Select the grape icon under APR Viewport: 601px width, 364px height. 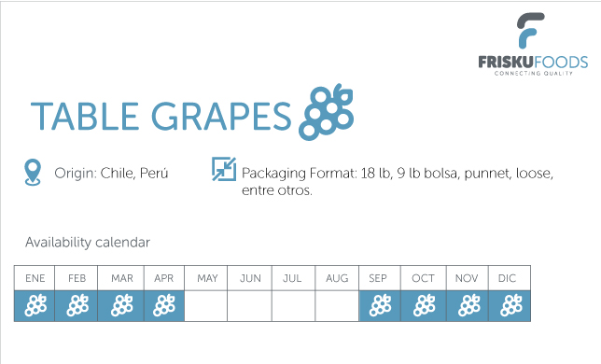(x=164, y=305)
